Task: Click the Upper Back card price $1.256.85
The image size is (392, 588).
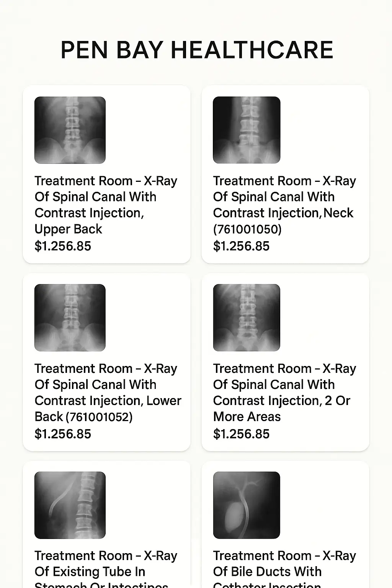Action: coord(63,246)
